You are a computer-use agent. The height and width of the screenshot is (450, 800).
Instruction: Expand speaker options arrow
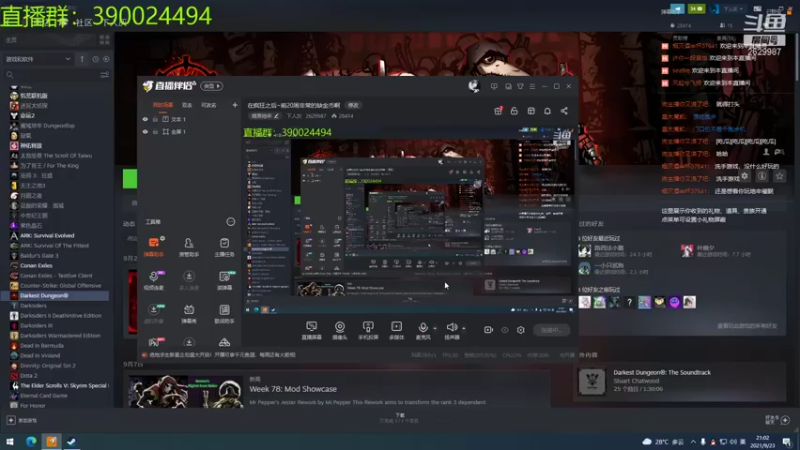coord(464,328)
